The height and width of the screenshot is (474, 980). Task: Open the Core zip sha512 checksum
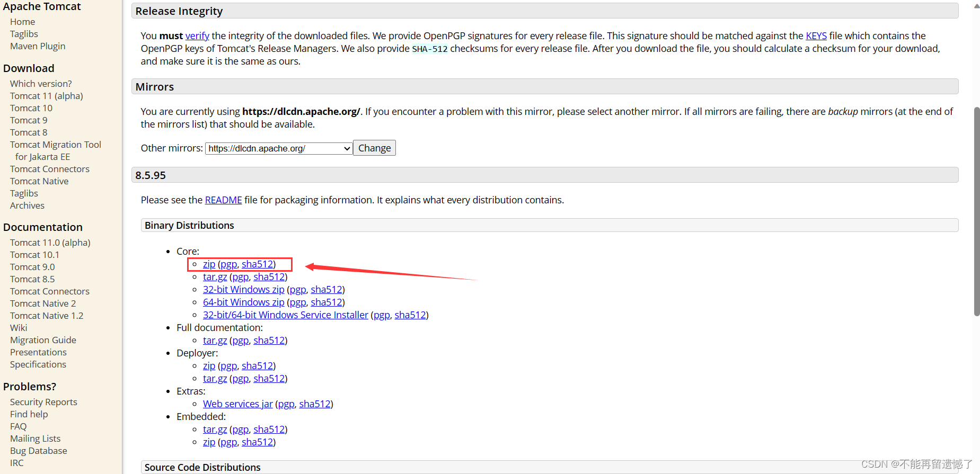[258, 264]
